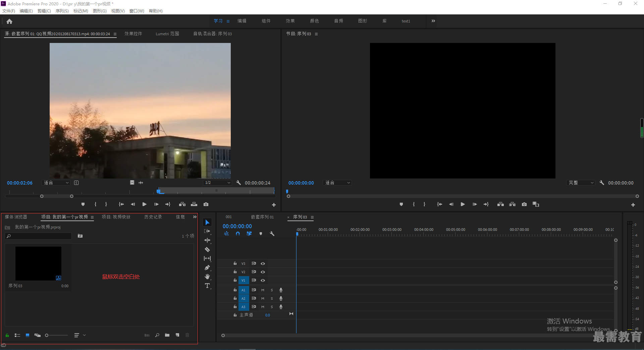The width and height of the screenshot is (644, 350).
Task: Click Lift button in Program monitor
Action: tap(500, 204)
